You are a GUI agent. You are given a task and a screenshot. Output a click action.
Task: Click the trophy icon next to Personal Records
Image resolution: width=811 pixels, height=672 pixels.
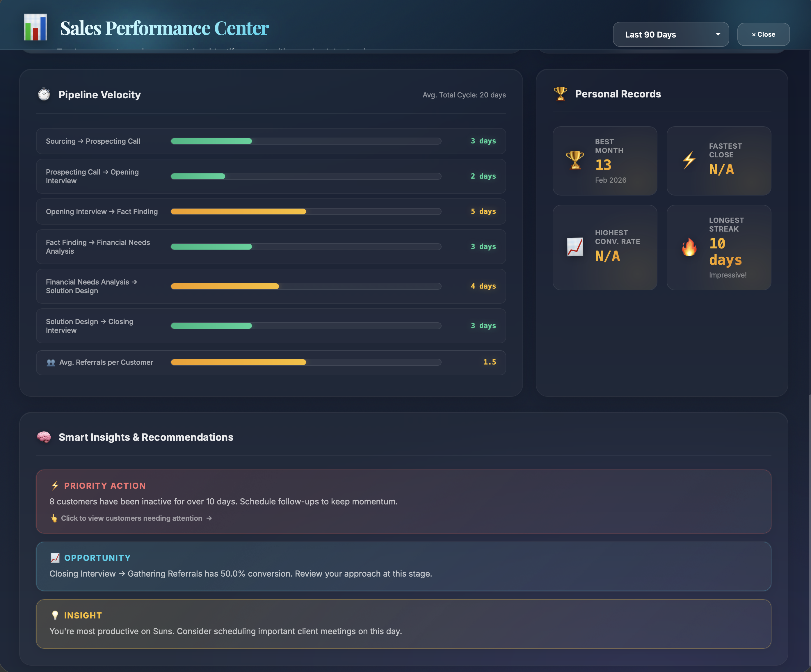pyautogui.click(x=560, y=93)
